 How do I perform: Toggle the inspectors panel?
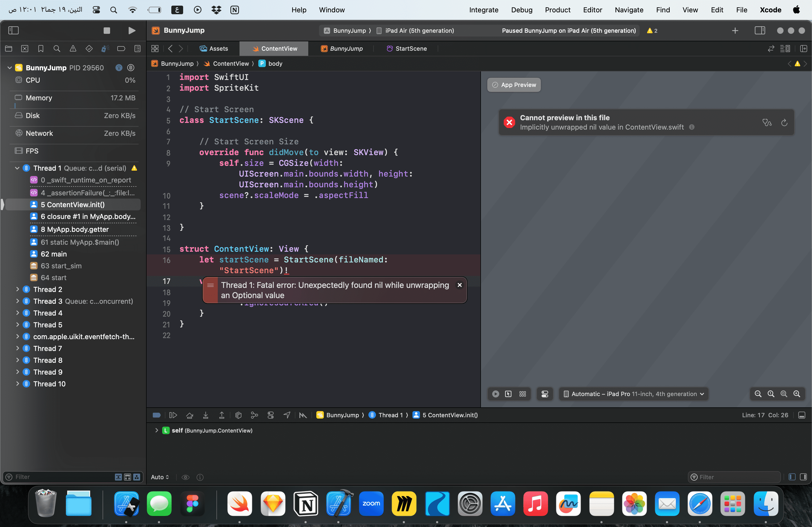[x=760, y=30]
